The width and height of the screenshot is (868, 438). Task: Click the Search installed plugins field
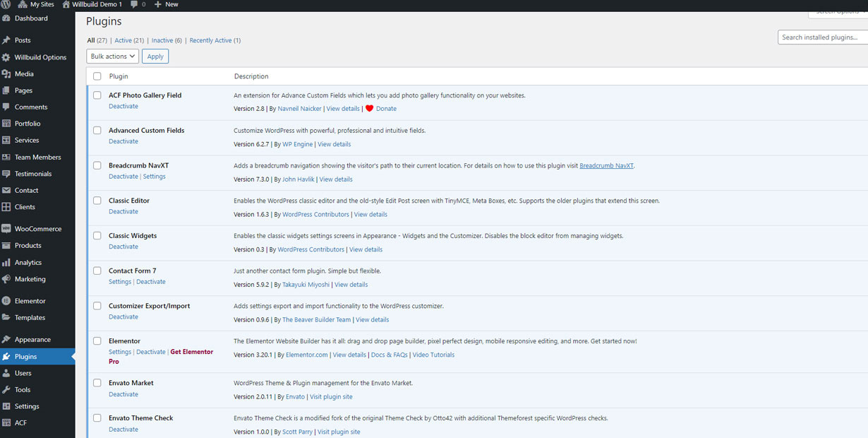click(823, 37)
